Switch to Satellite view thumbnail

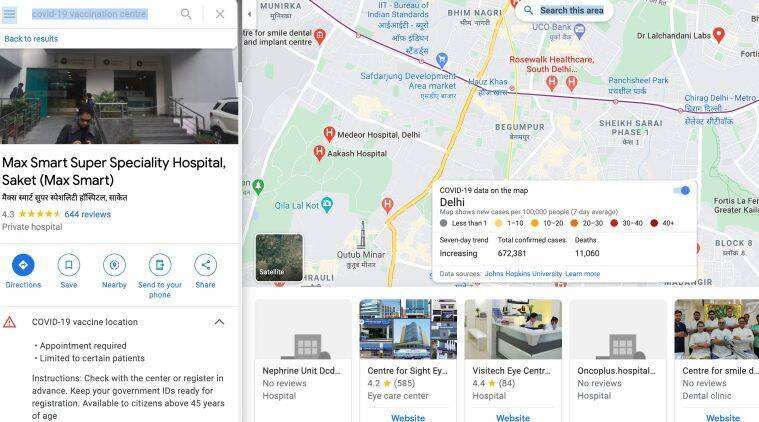click(x=279, y=258)
